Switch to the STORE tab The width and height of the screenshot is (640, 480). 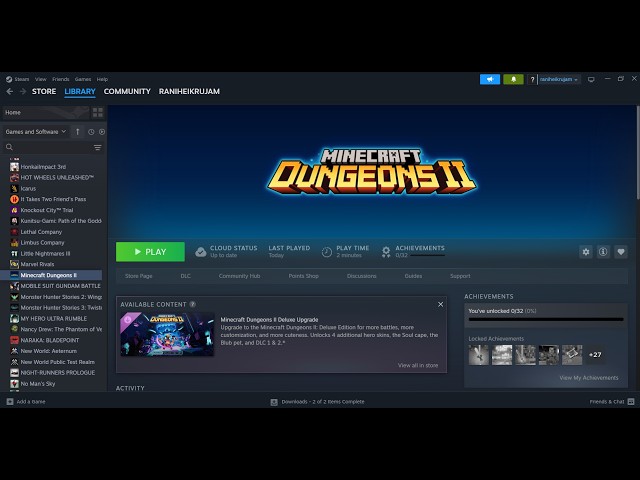[x=44, y=91]
